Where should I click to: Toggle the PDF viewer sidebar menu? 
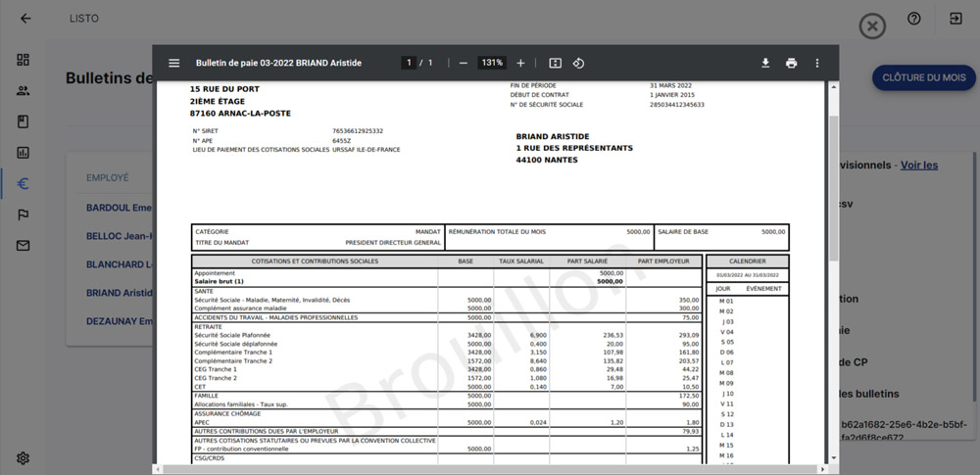coord(174,63)
